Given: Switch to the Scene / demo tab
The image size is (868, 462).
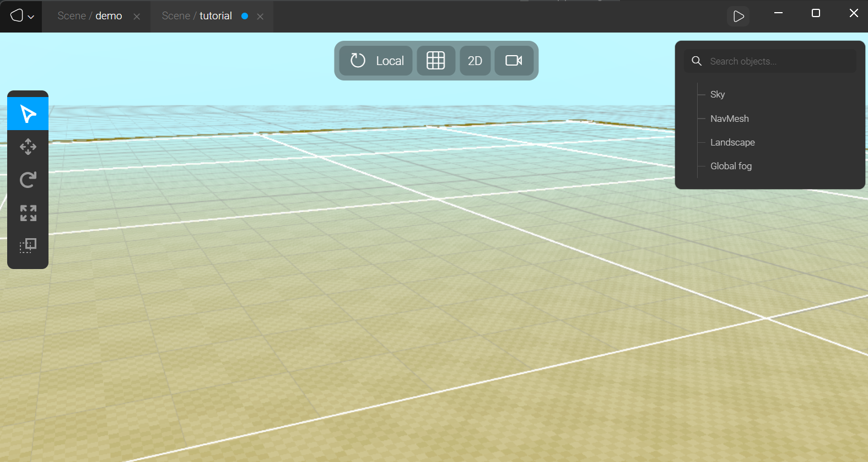Looking at the screenshot, I should [90, 16].
